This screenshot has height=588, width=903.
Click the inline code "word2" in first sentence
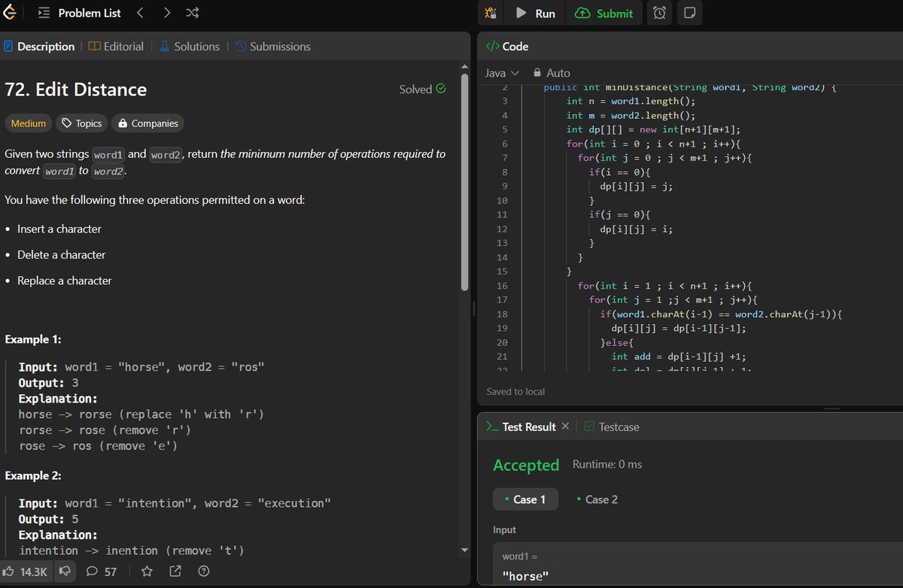pos(164,155)
